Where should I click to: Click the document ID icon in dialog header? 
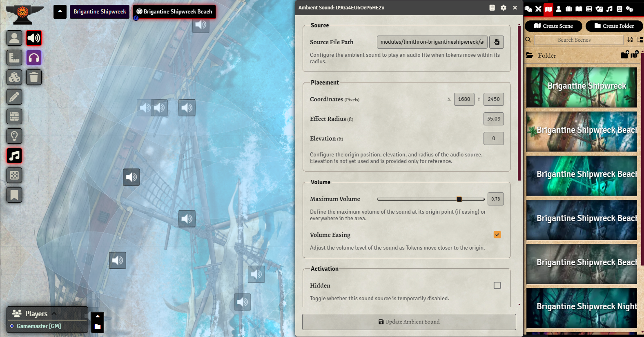tap(492, 8)
